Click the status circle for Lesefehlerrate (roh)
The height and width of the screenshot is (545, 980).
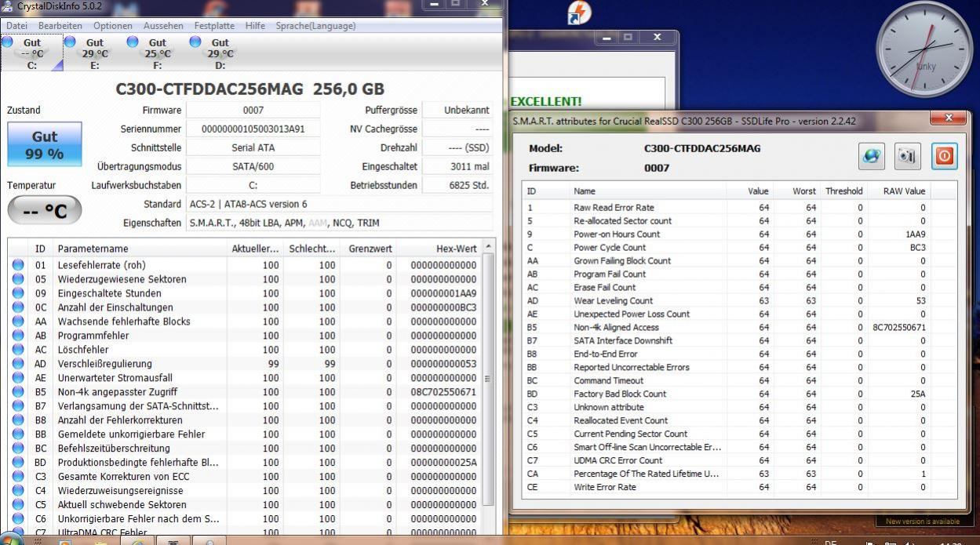18,265
